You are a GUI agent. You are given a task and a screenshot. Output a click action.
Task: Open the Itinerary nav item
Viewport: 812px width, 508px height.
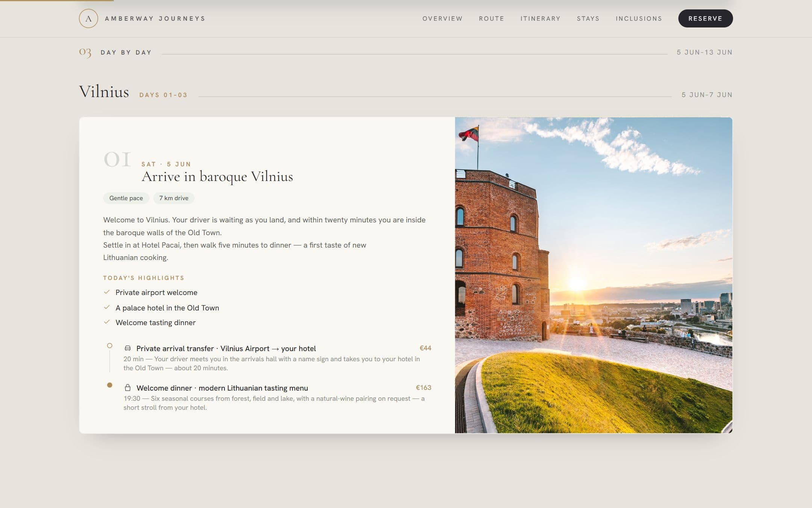[540, 18]
